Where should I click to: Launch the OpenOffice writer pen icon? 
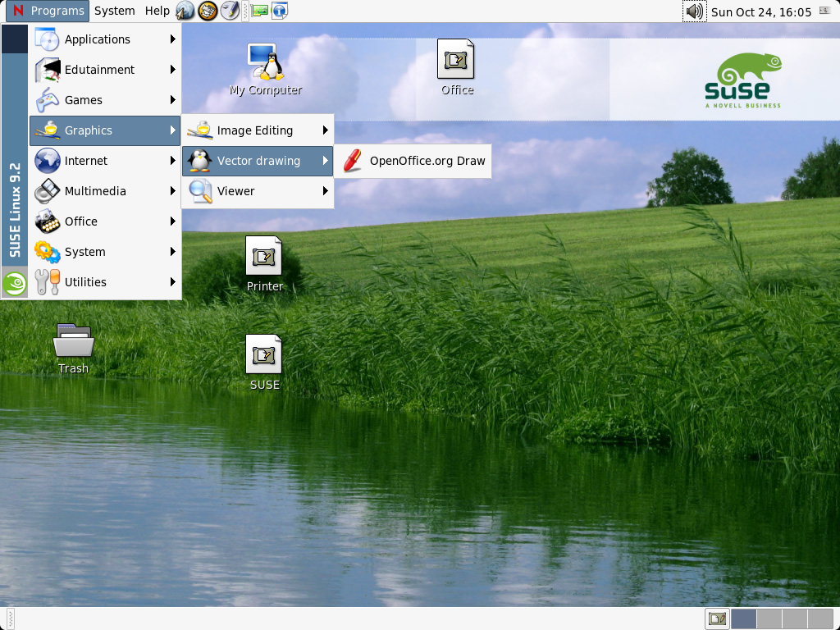click(230, 11)
